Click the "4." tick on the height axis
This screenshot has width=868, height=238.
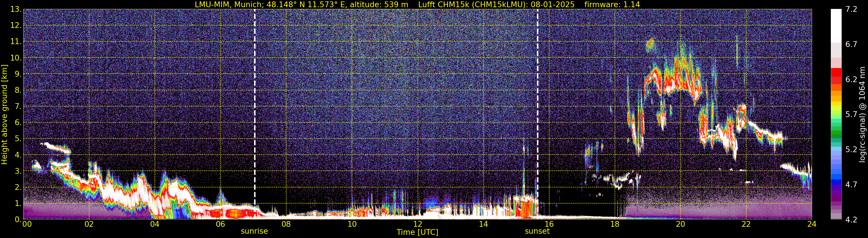coord(18,155)
